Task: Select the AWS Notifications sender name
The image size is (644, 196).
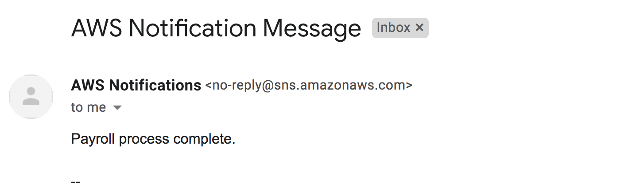Action: [136, 85]
